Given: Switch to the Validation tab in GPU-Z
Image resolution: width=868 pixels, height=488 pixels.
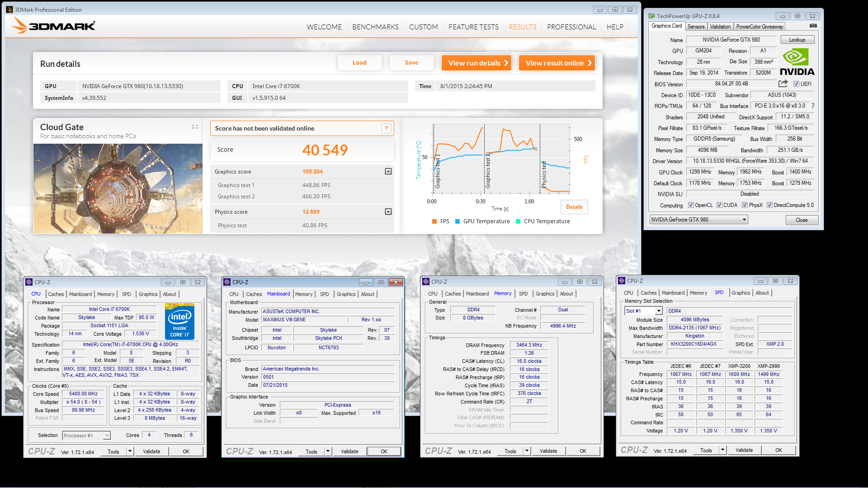Looking at the screenshot, I should click(720, 27).
